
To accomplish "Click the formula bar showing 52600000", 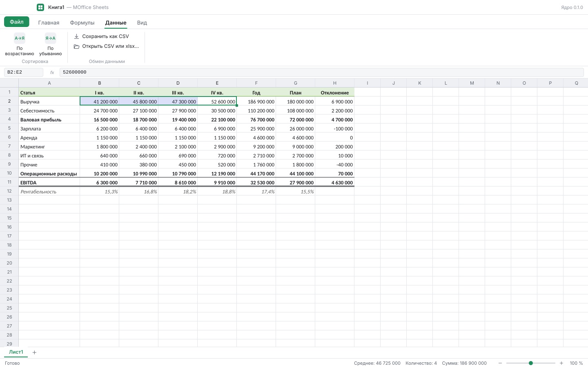I will [x=321, y=72].
